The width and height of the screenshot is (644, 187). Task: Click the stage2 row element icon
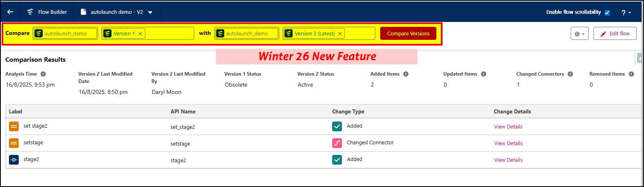coord(14,160)
